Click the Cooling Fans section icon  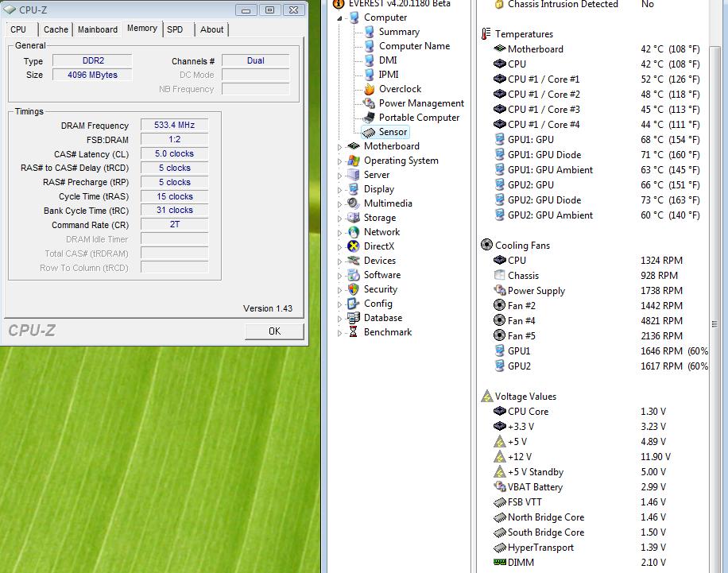pyautogui.click(x=486, y=245)
